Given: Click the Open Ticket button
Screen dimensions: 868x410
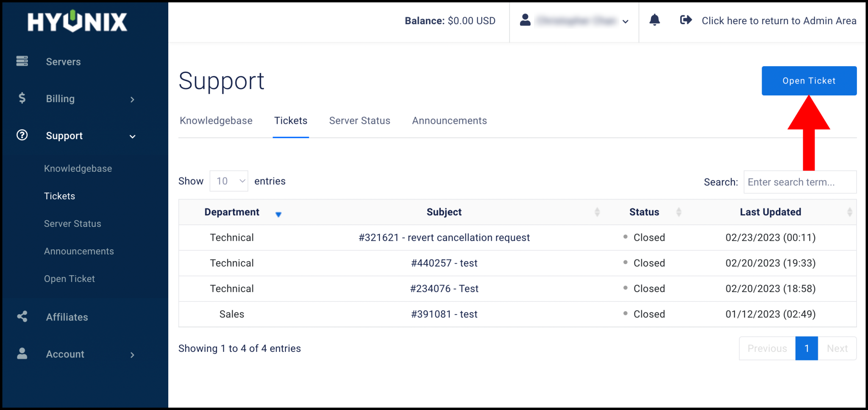Looking at the screenshot, I should click(809, 81).
